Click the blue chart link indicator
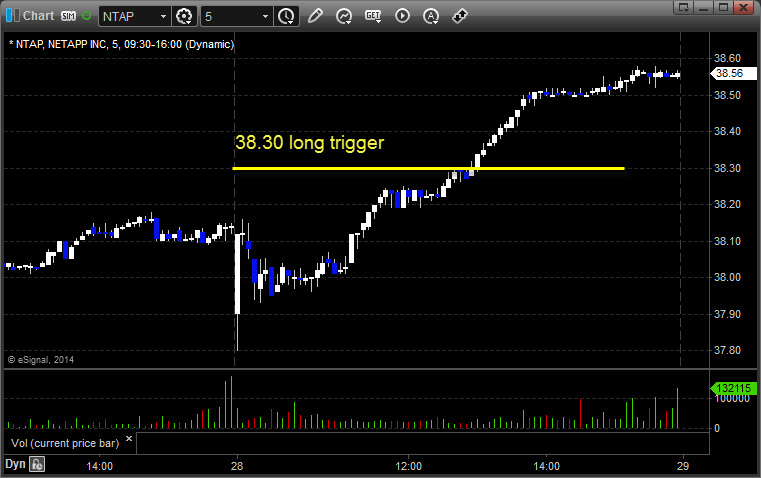Screen dimensions: 761x478 (x=13, y=16)
